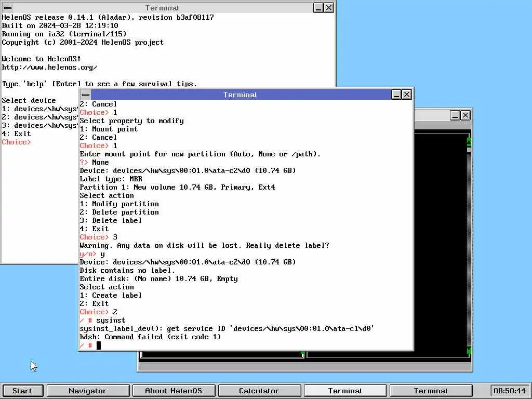Click the "Type 'help' [Enter]" survival tips line
Screen dimensions: 532x399
click(99, 84)
